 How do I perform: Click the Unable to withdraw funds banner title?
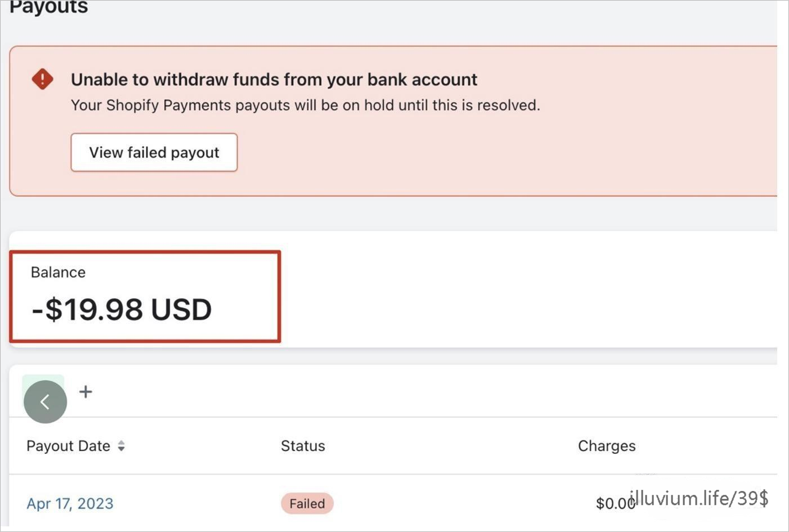(x=274, y=79)
